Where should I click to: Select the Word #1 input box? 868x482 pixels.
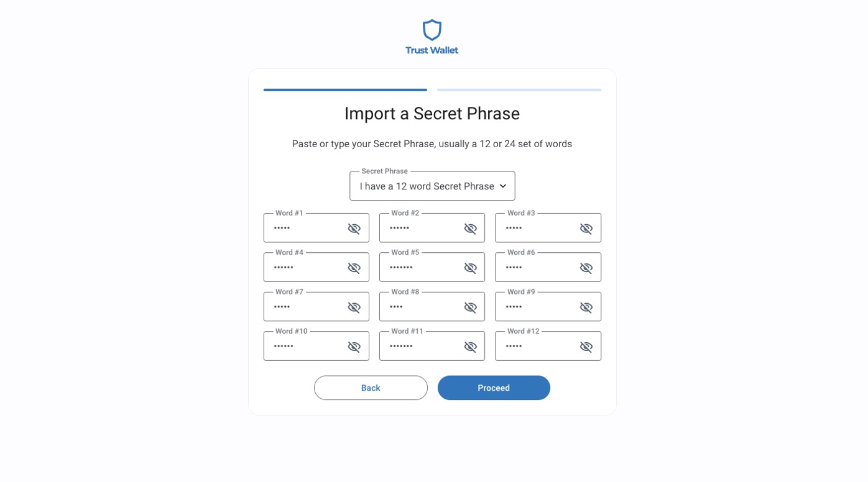306,229
